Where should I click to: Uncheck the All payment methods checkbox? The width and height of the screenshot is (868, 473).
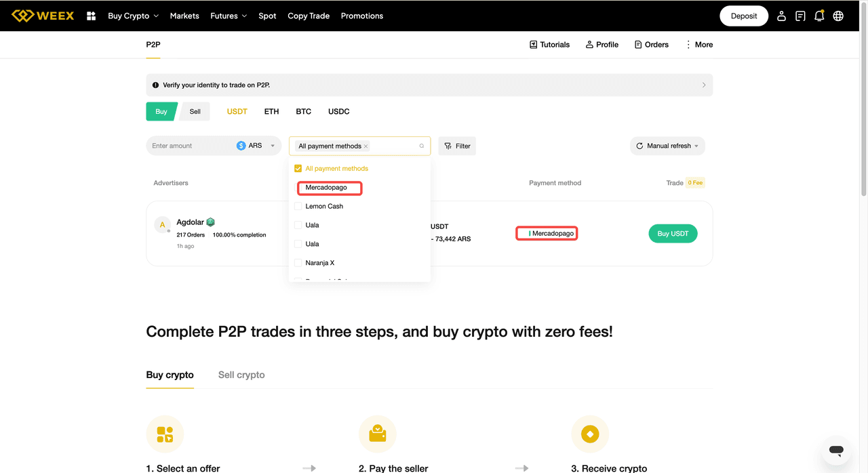(x=298, y=169)
